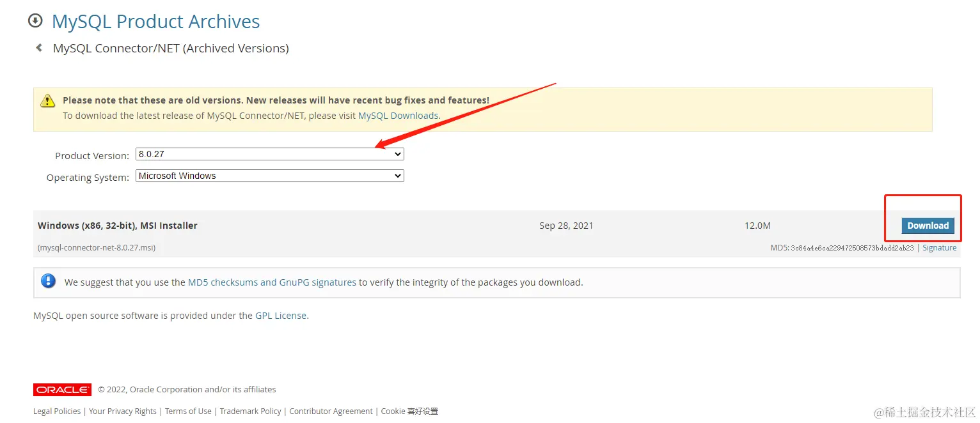Click the Sep 28, 2021 release date
Image resolution: width=980 pixels, height=423 pixels.
point(566,226)
